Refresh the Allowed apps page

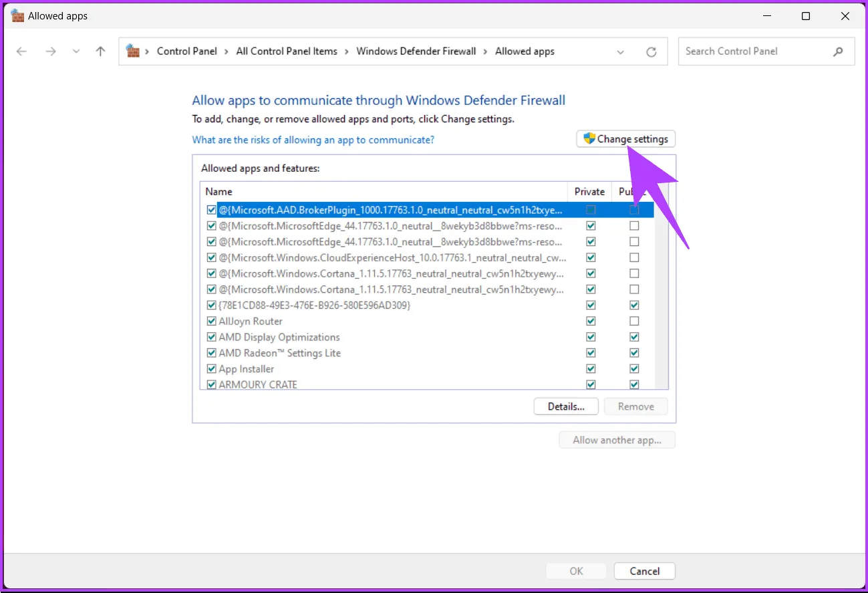pos(651,51)
